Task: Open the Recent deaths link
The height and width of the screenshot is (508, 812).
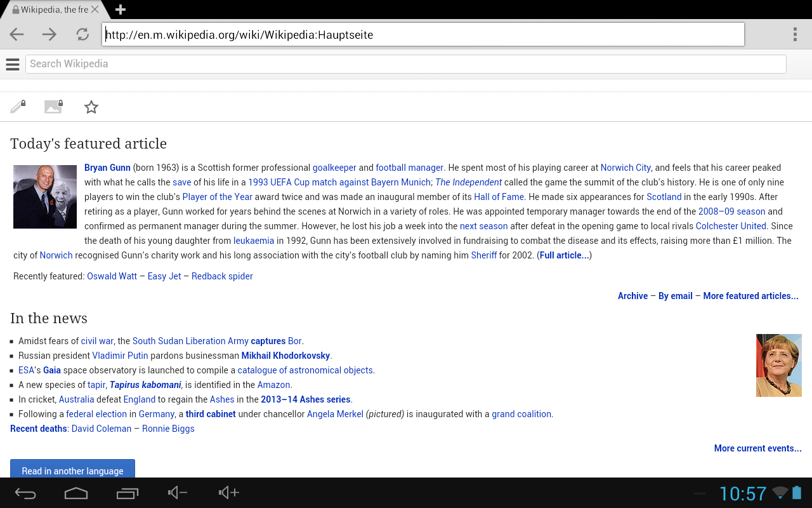Action: 39,429
